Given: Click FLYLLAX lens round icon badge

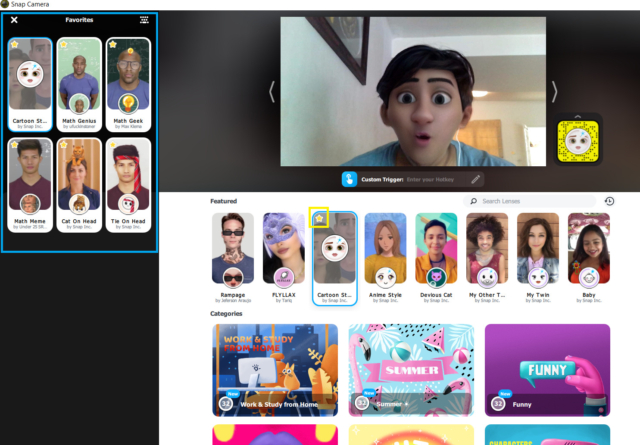Looking at the screenshot, I should (284, 278).
